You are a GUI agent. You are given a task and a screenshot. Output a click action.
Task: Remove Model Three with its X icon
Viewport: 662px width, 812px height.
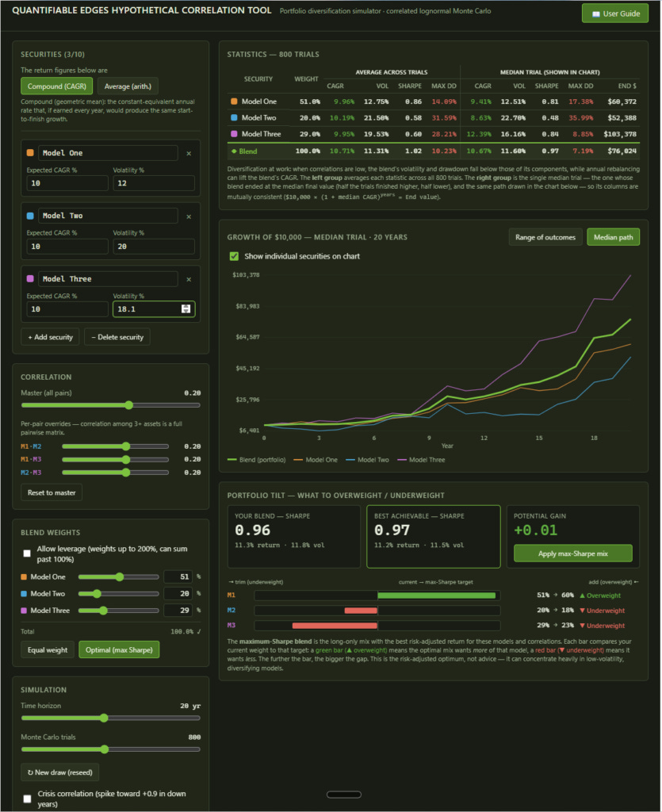pyautogui.click(x=189, y=279)
